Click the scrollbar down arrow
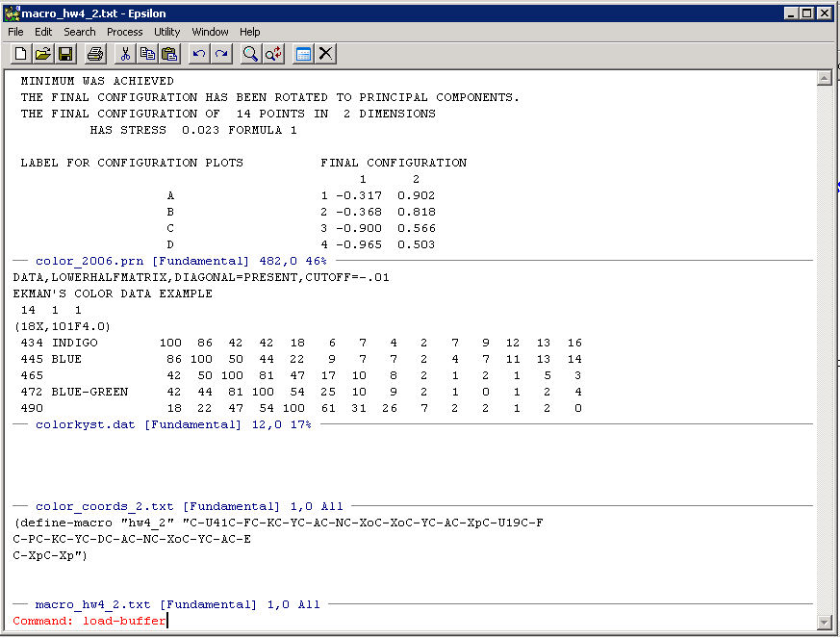The image size is (840, 638). [x=824, y=622]
